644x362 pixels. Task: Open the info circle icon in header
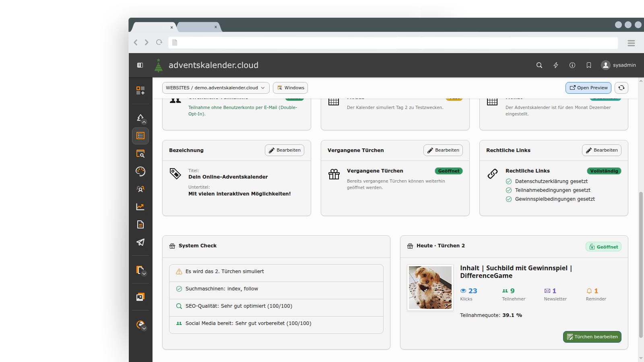point(572,65)
